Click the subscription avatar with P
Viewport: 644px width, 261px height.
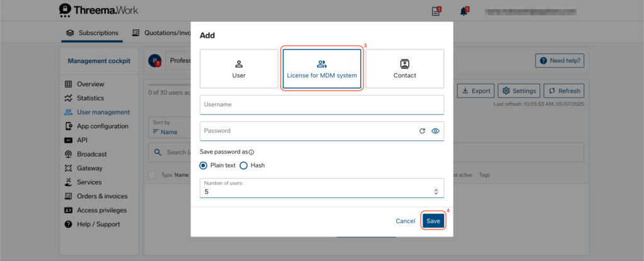pos(155,61)
